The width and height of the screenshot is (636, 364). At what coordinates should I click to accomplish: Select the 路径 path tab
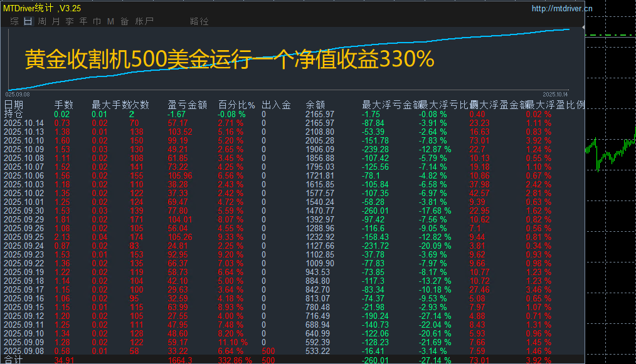click(199, 21)
